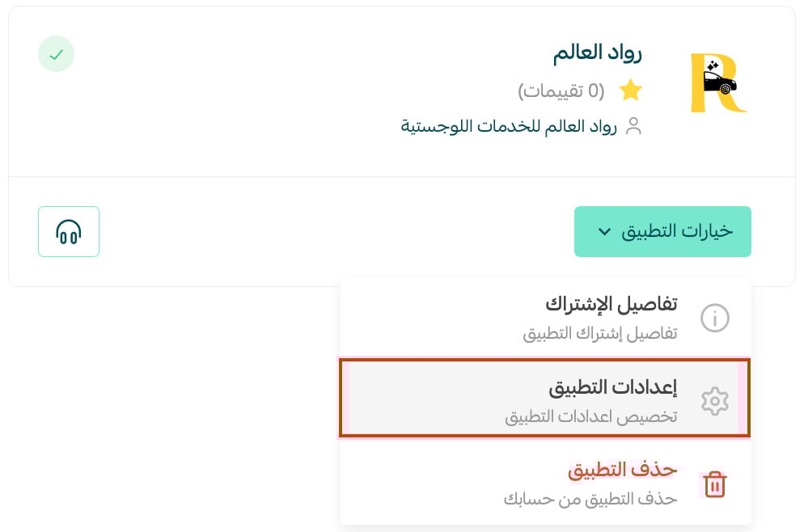Click the highlighted app settings row background
The width and height of the screenshot is (804, 532).
point(544,399)
